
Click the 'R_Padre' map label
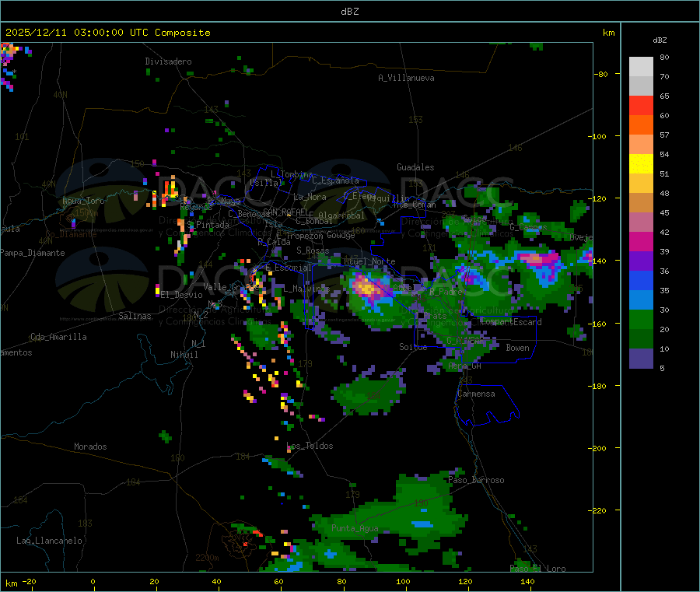[446, 292]
